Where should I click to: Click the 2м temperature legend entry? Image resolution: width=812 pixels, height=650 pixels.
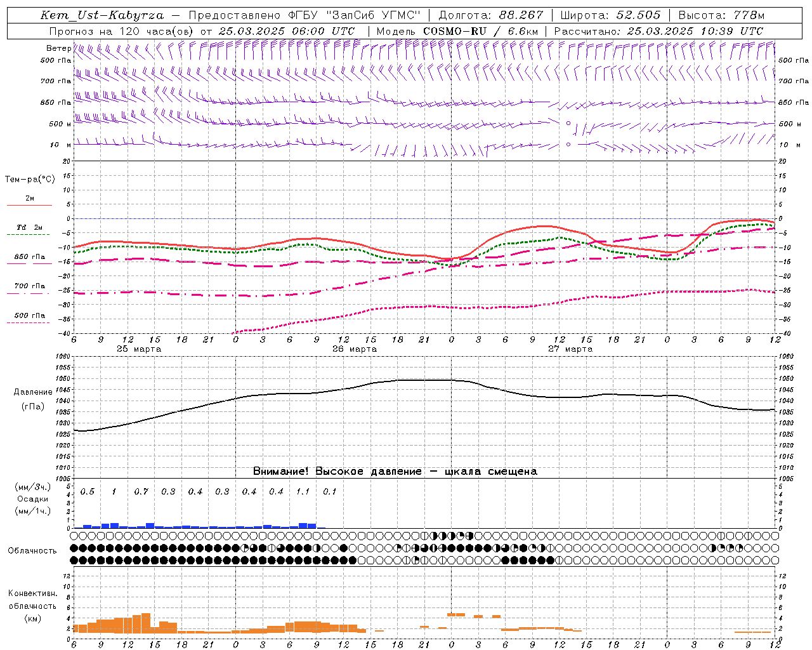coord(30,199)
